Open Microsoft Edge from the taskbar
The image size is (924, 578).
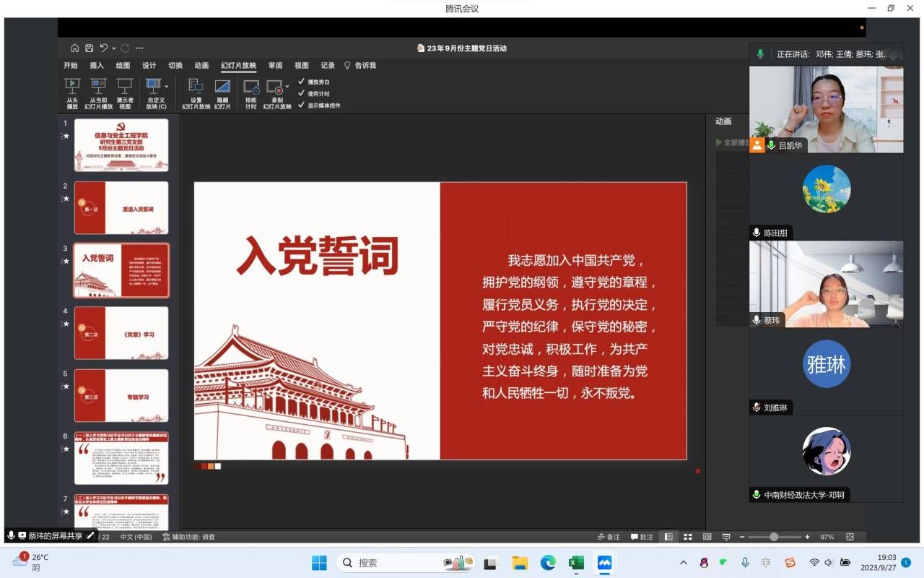[549, 563]
